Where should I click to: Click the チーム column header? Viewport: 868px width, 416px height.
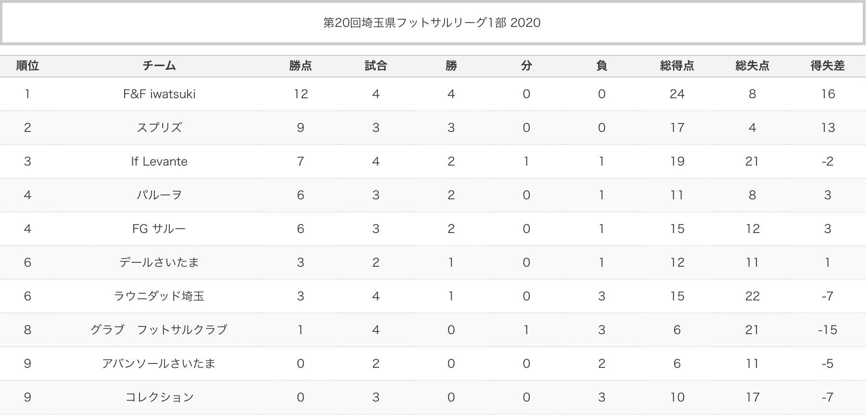159,66
